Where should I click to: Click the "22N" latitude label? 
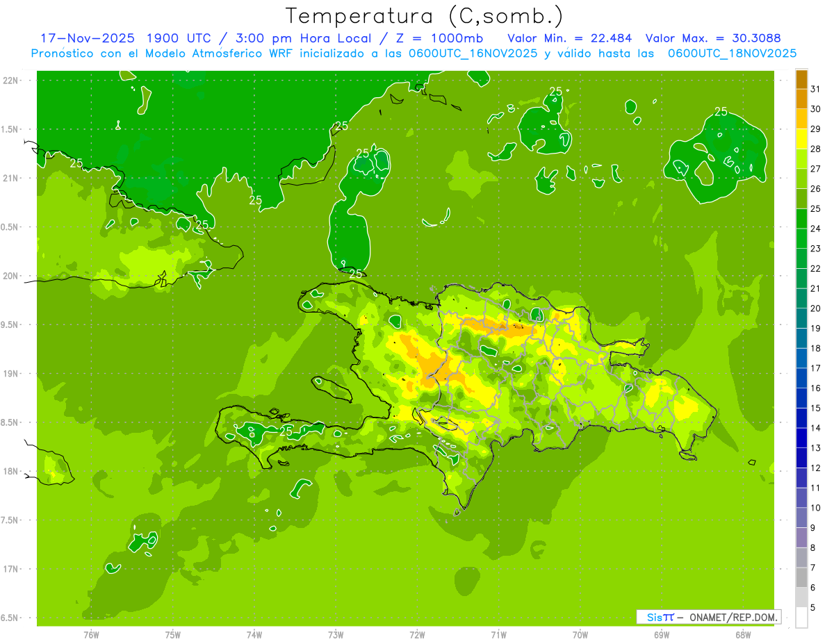[x=10, y=81]
